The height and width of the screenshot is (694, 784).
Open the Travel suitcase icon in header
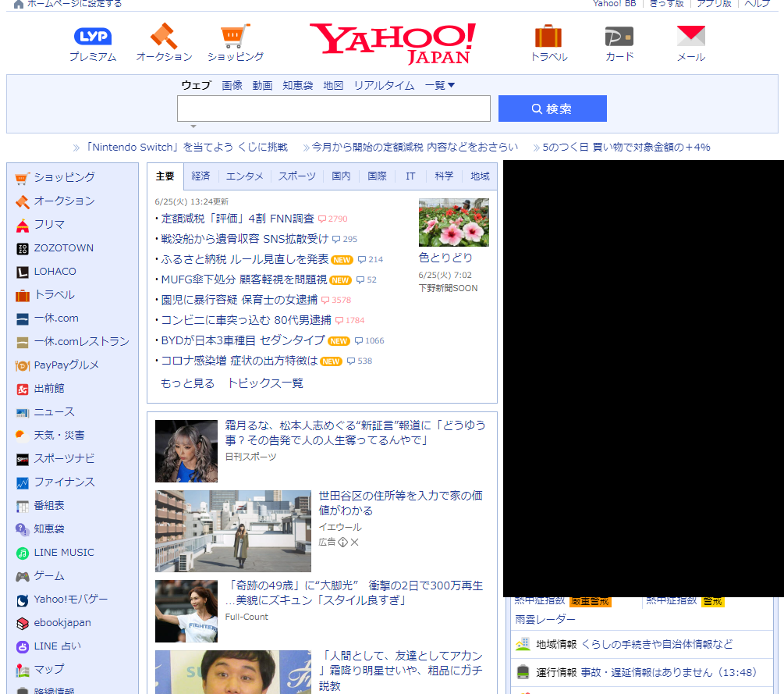coord(548,36)
